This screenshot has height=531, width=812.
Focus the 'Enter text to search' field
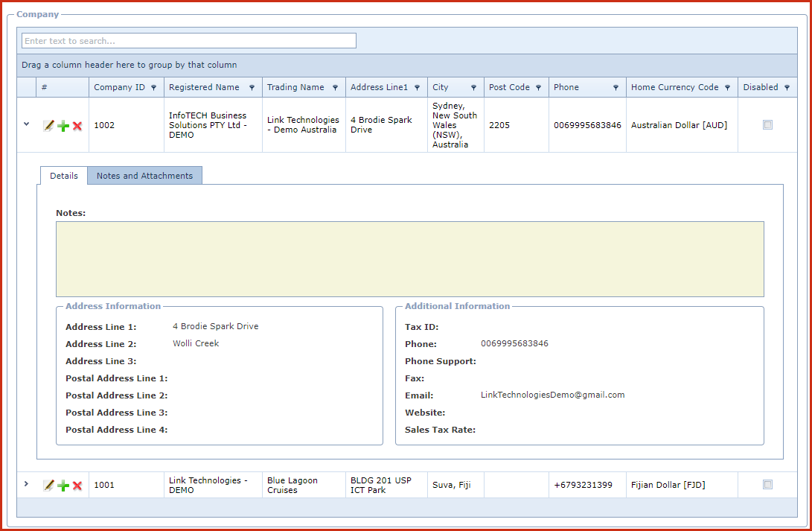tap(189, 41)
